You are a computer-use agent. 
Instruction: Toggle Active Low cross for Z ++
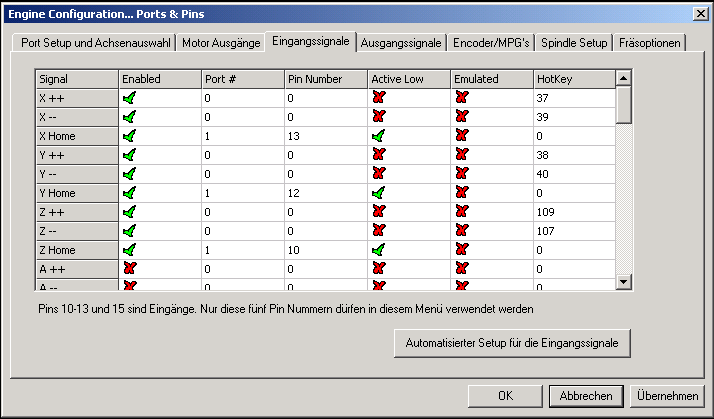coord(379,211)
